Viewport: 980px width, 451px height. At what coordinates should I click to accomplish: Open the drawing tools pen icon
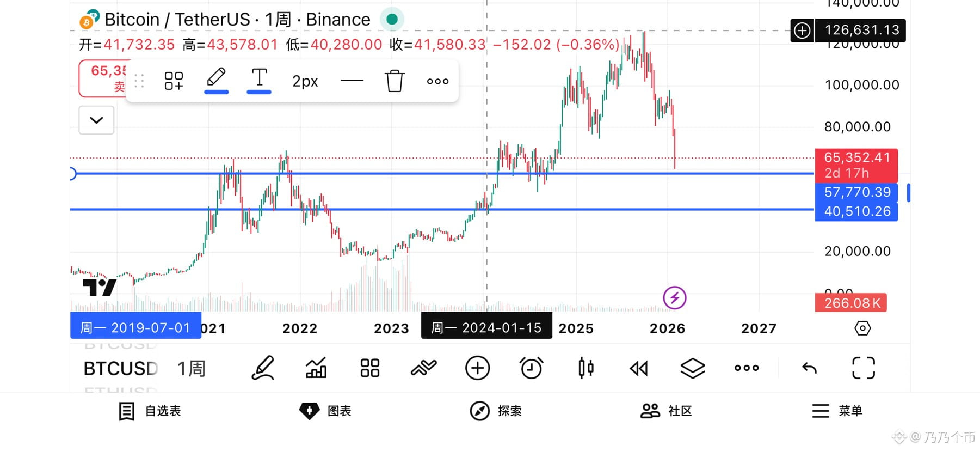pyautogui.click(x=263, y=368)
